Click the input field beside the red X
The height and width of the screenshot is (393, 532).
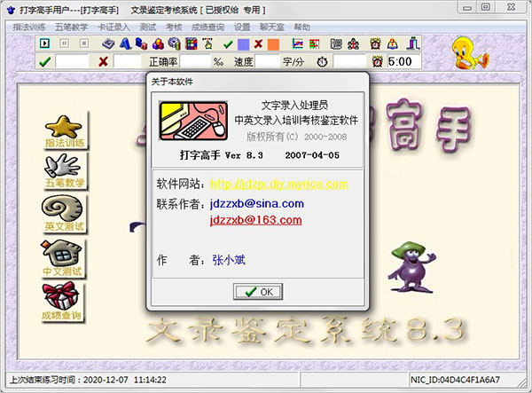127,61
